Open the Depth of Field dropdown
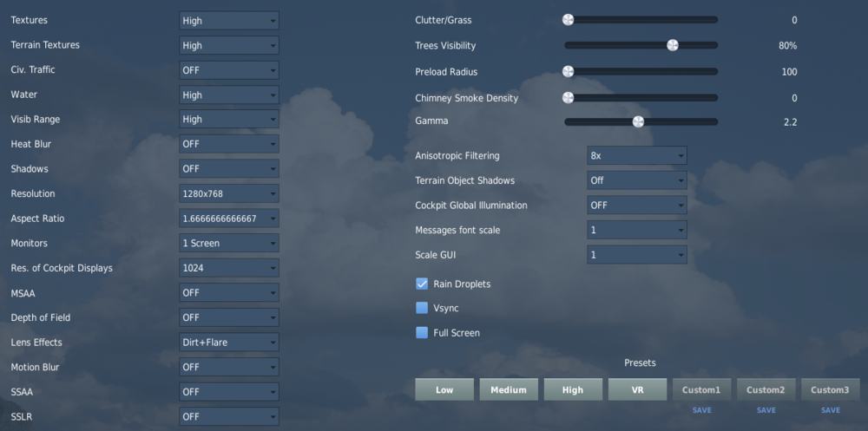Viewport: 868px width, 431px height. click(228, 317)
